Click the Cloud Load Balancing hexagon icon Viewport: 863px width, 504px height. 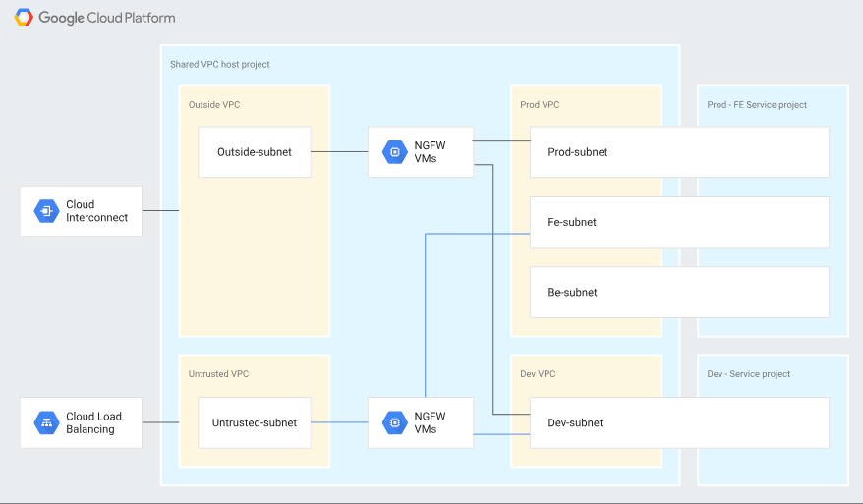[x=47, y=422]
